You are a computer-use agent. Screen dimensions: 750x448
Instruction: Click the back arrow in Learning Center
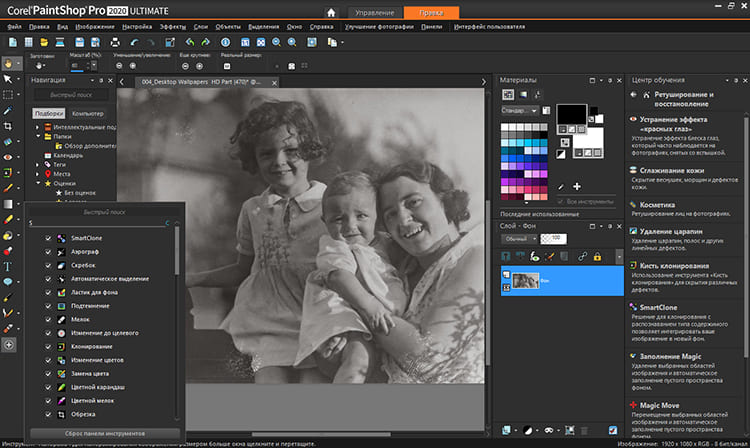[633, 95]
